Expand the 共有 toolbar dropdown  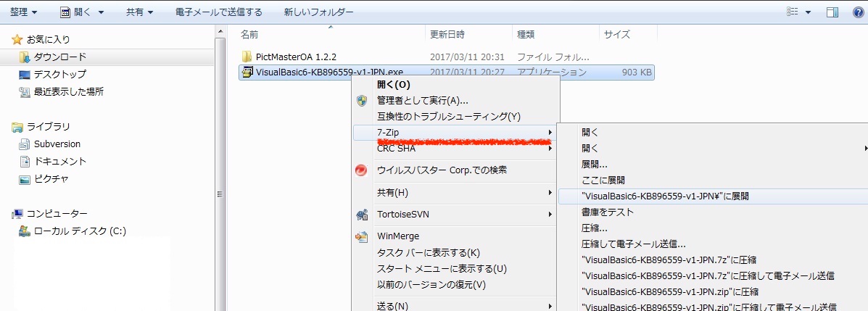click(139, 12)
